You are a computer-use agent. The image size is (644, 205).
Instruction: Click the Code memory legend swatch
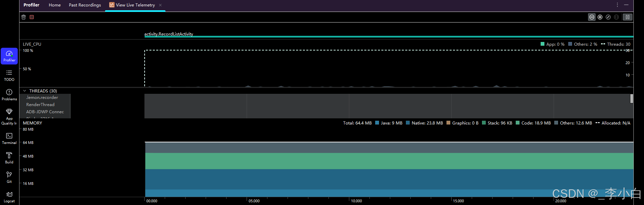click(517, 123)
